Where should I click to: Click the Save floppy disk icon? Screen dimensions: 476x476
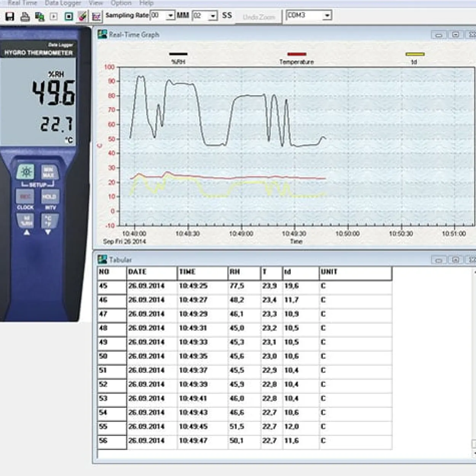[x=10, y=16]
